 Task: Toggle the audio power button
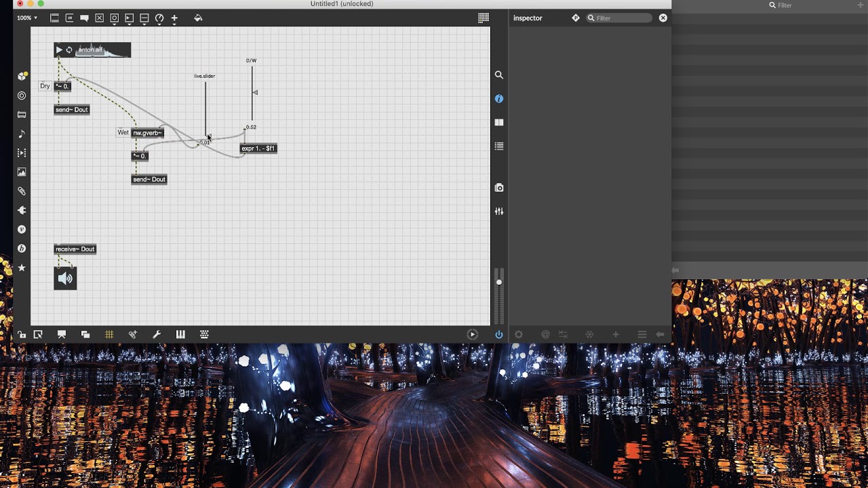pyautogui.click(x=499, y=335)
